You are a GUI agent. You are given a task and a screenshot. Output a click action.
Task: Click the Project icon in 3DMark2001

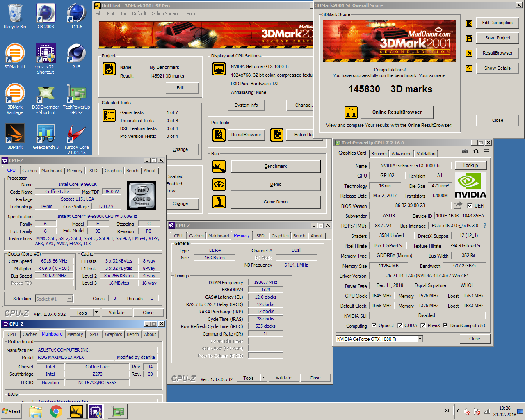point(109,69)
